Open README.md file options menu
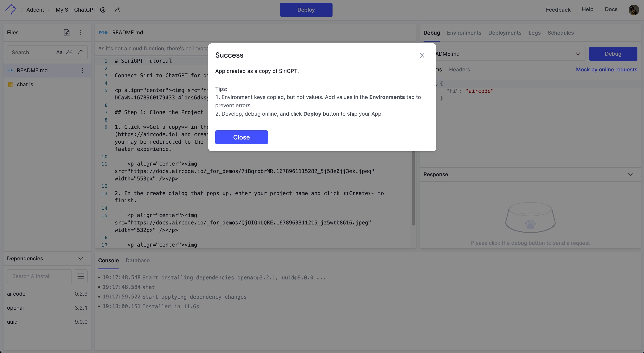The width and height of the screenshot is (644, 353). (82, 71)
